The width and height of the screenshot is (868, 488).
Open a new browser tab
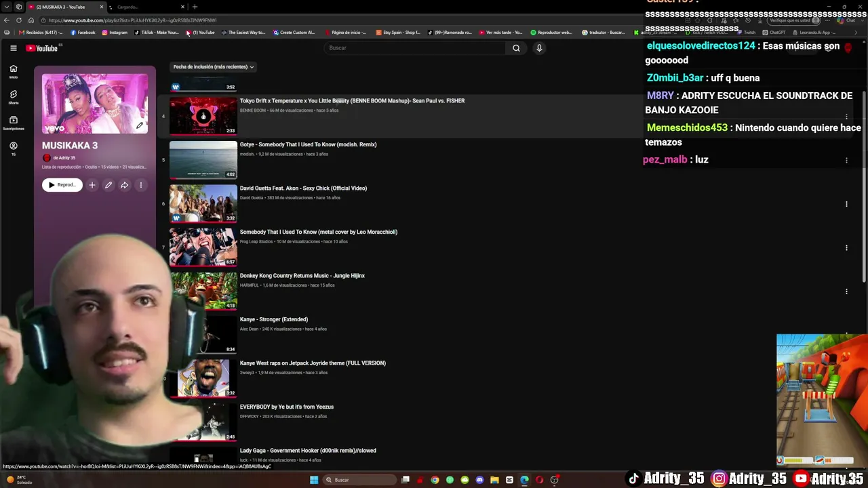pos(195,7)
